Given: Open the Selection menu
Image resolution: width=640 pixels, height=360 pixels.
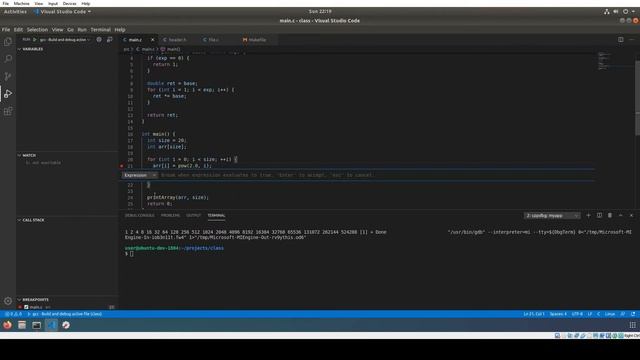Looking at the screenshot, I should [37, 29].
